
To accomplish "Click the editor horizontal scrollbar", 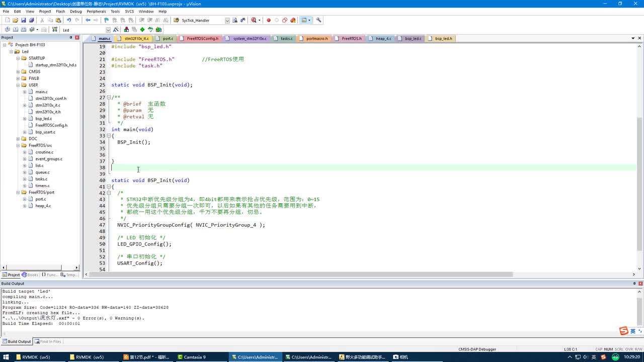I will [x=301, y=275].
